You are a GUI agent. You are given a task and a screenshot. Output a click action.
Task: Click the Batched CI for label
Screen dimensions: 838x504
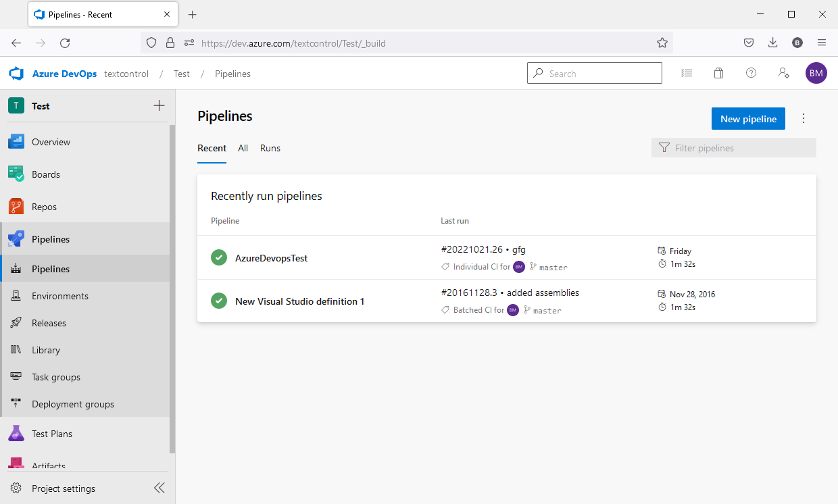[x=478, y=310]
